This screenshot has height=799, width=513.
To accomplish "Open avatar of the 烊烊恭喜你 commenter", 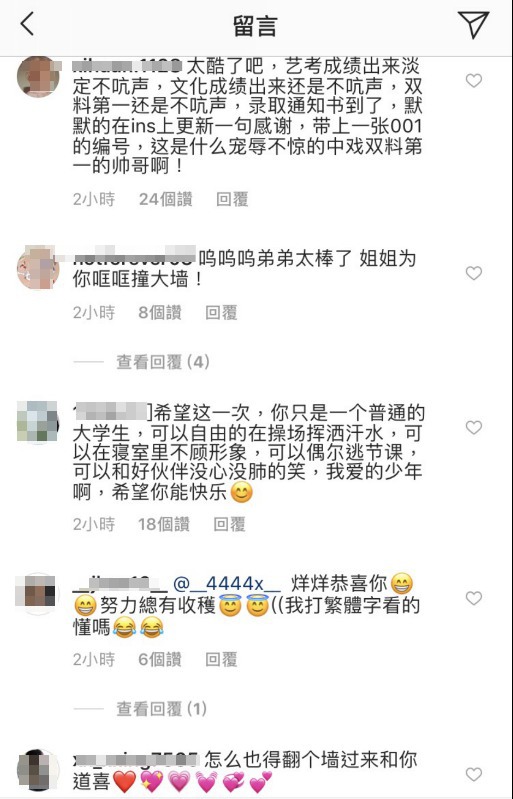I will click(38, 593).
